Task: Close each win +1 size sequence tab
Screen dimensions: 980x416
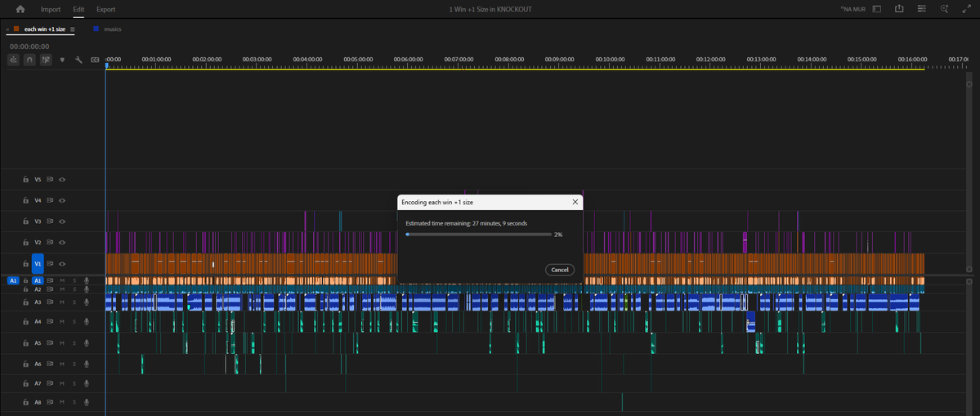Action: [7, 29]
